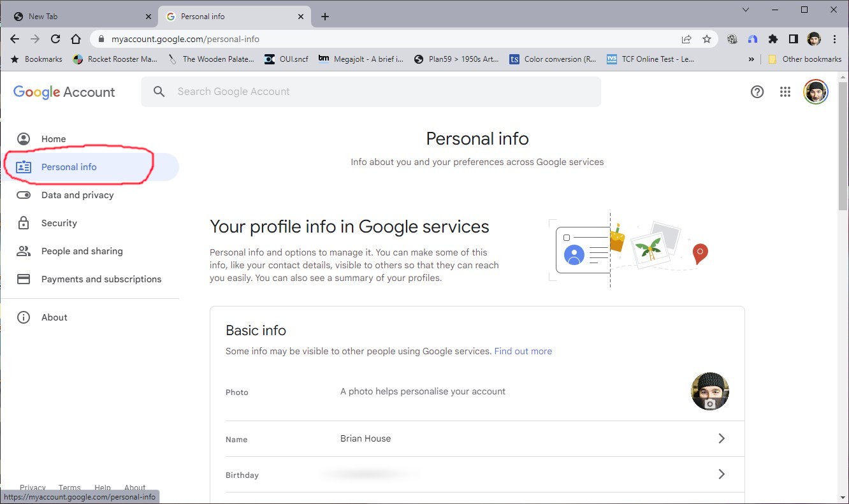Click the name Brian House
Screen dimensions: 849x504
coord(366,438)
